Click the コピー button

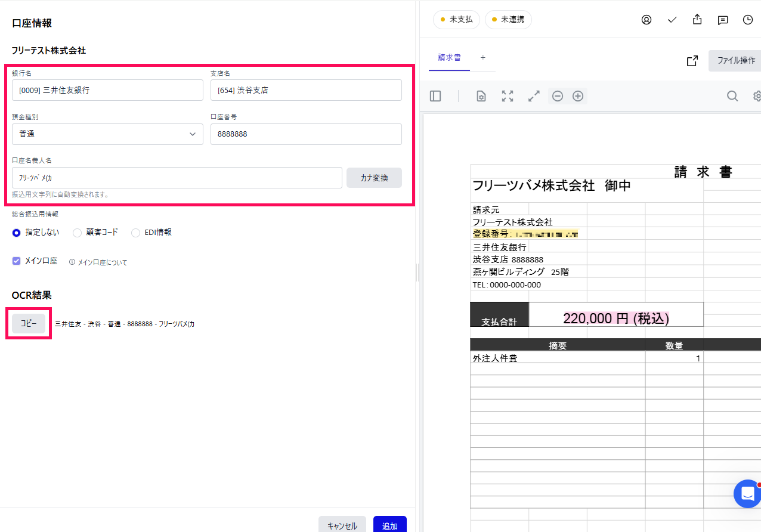pos(29,323)
